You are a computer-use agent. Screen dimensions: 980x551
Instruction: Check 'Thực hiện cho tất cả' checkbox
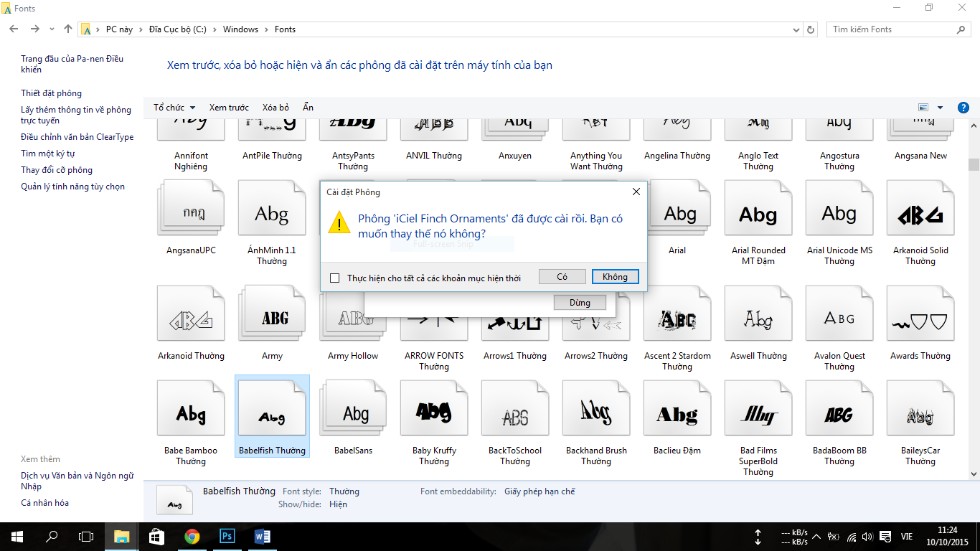point(334,278)
